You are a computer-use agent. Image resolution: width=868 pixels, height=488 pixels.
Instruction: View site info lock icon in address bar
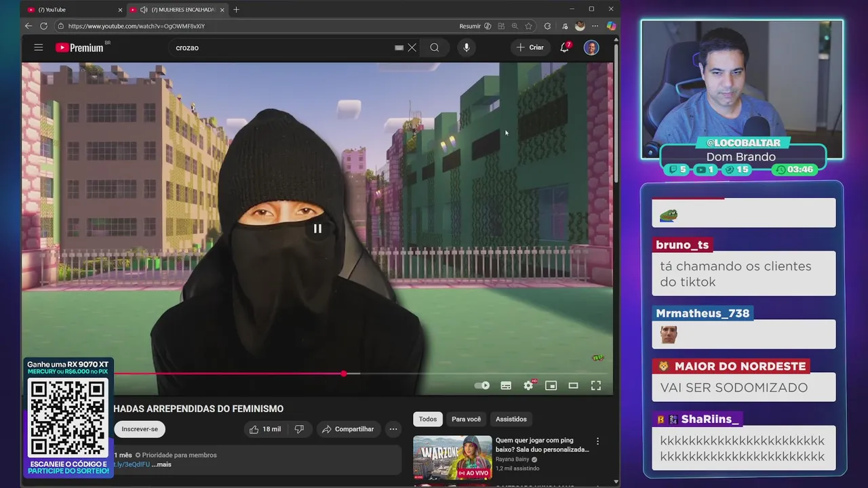click(x=60, y=26)
